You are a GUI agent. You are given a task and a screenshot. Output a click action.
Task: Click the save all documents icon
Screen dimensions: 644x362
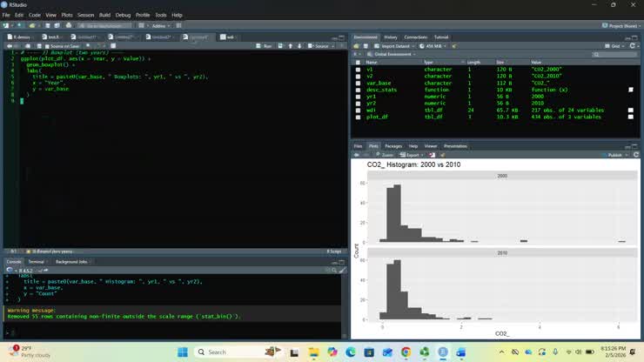[57, 25]
